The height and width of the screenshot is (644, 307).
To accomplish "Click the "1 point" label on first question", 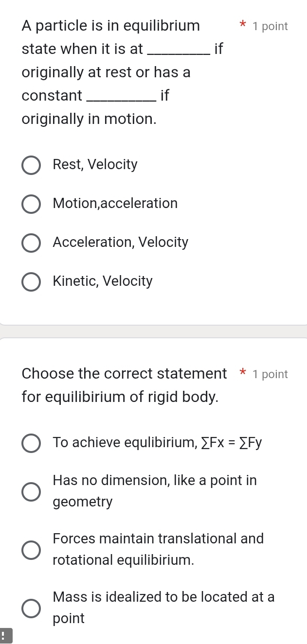I will pyautogui.click(x=271, y=26).
